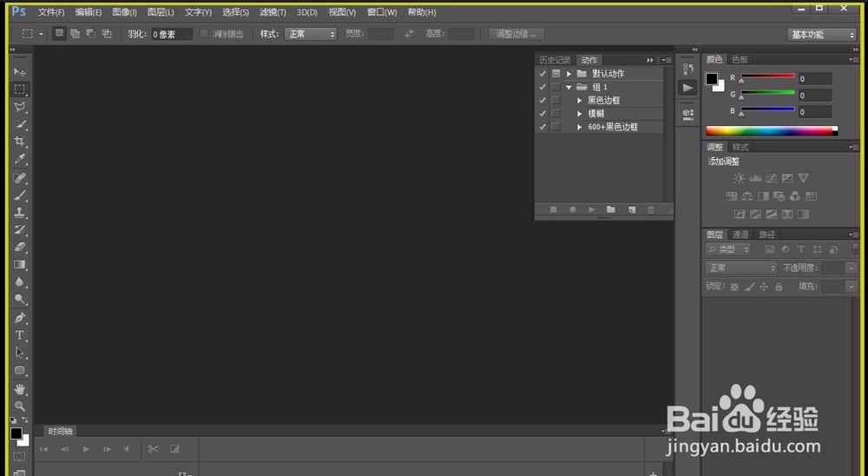Switch to the 通道 channels tab
This screenshot has height=476, width=868.
(740, 235)
